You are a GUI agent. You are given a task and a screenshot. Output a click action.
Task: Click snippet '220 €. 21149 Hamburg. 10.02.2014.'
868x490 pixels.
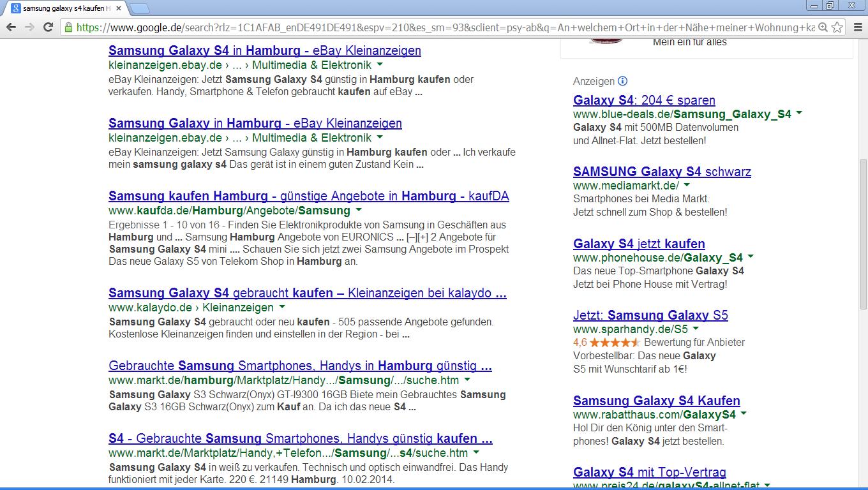pos(310,479)
